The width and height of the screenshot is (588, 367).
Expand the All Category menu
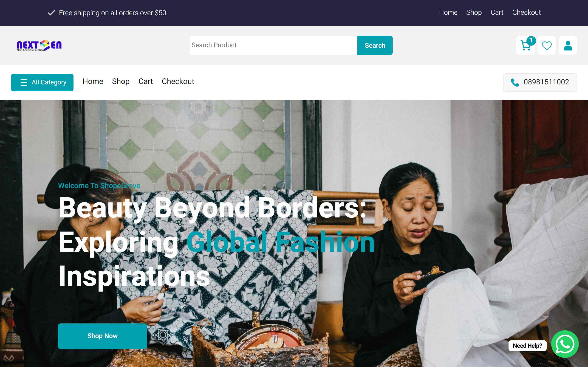click(x=42, y=83)
